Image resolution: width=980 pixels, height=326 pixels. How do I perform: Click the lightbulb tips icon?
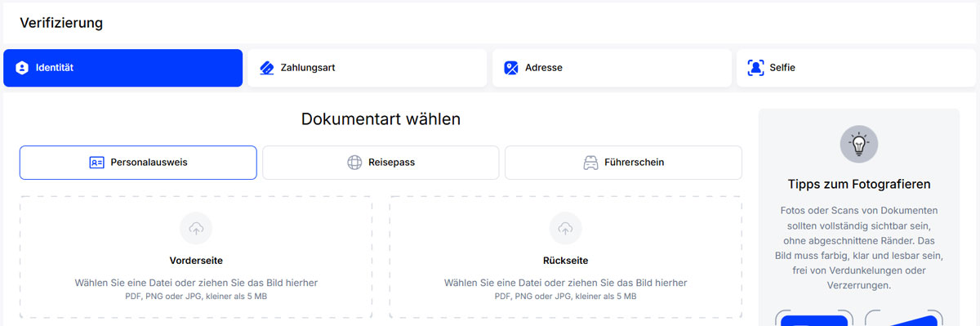(858, 145)
